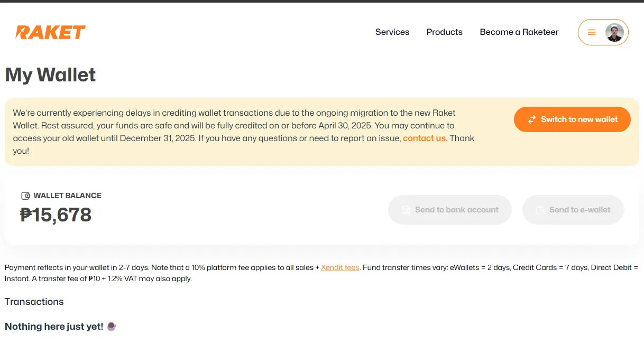Click the 'Nothing here just yet!' text
The image size is (644, 353).
[54, 327]
